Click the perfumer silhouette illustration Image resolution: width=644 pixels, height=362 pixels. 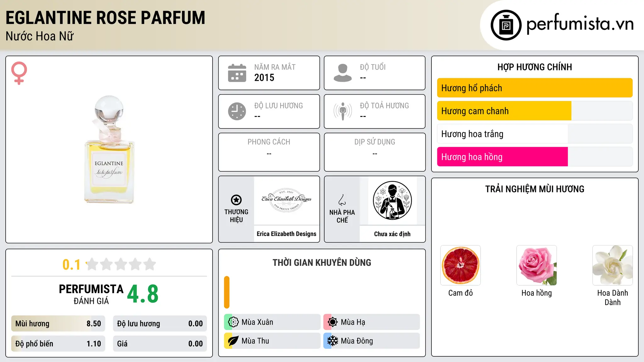(392, 200)
